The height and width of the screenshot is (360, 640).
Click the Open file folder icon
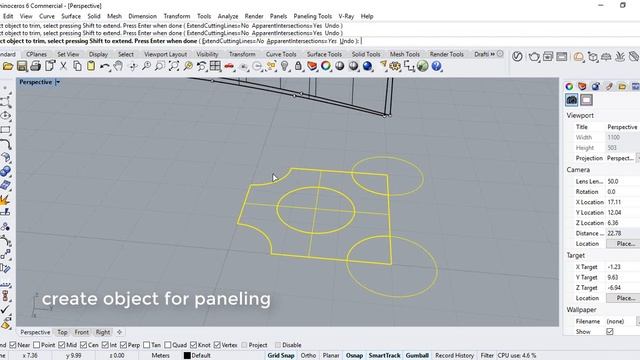8,66
